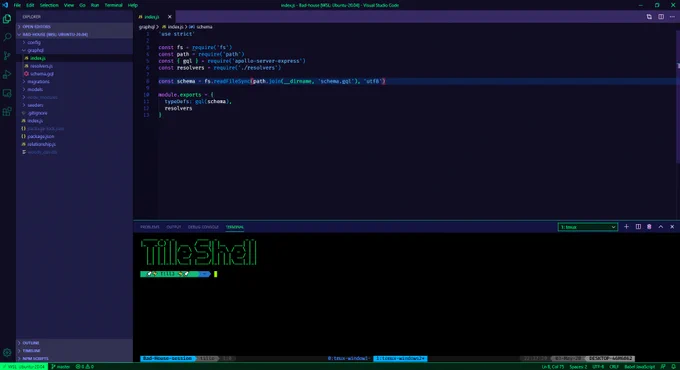The height and width of the screenshot is (370, 680).
Task: Click the split editor right icon
Action: click(x=661, y=17)
